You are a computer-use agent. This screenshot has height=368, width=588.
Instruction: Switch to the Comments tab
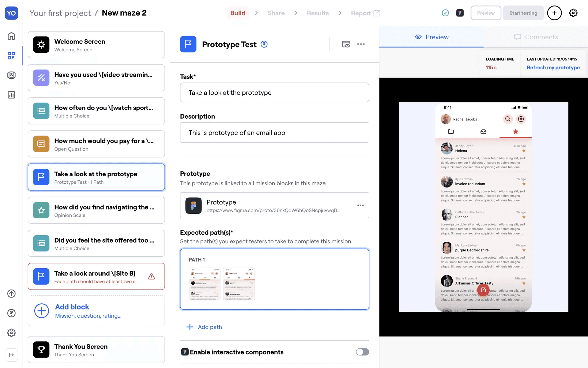click(x=536, y=37)
